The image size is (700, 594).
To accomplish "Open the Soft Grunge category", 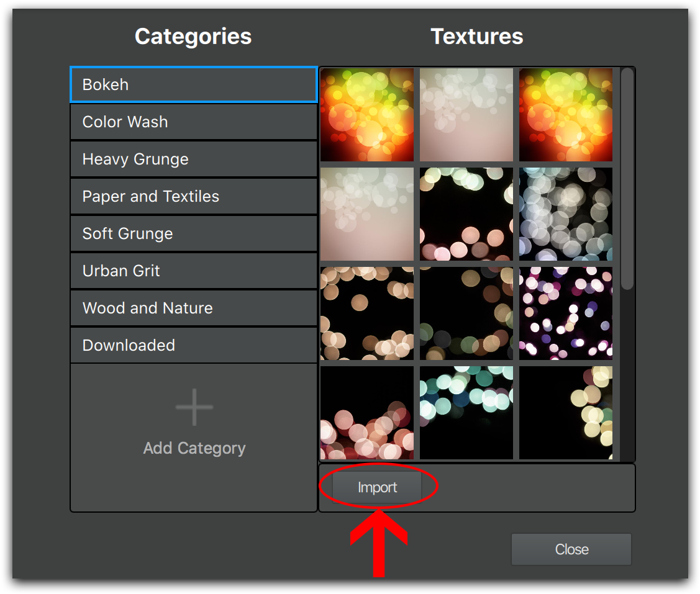I will pyautogui.click(x=193, y=233).
